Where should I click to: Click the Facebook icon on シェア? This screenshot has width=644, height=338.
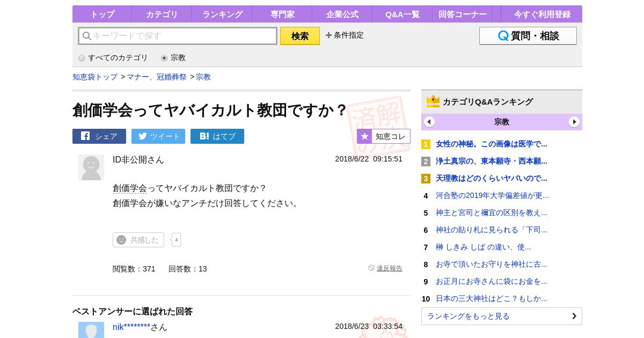(85, 136)
